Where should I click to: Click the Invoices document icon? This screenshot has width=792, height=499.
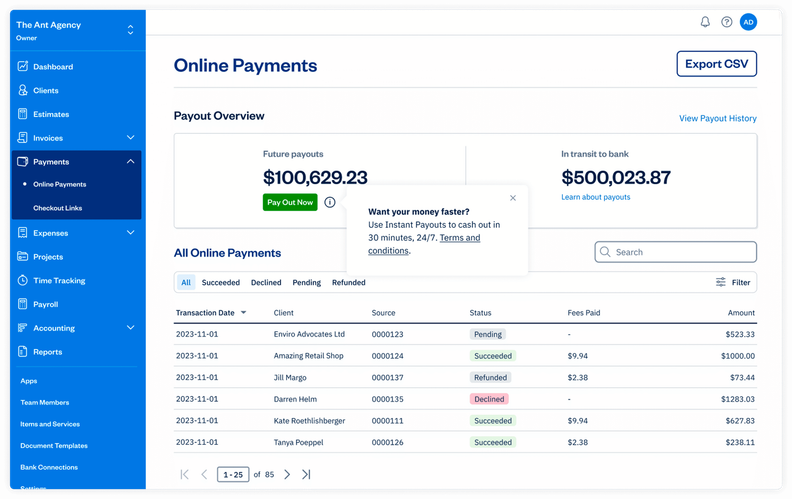coord(22,137)
